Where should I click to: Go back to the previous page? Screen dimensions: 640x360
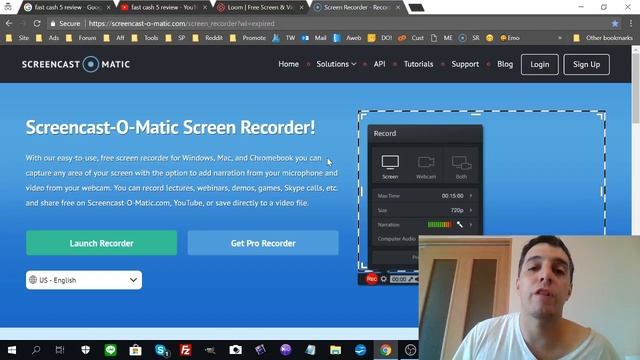click(x=9, y=24)
